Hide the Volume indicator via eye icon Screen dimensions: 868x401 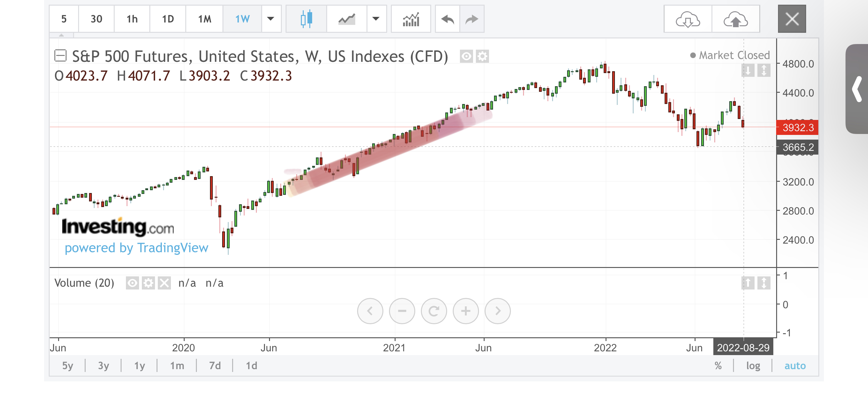click(132, 283)
